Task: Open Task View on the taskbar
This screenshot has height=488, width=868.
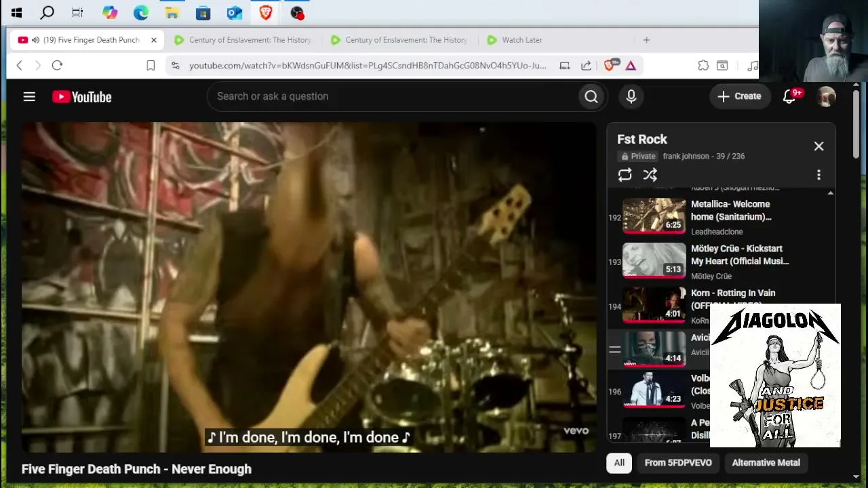Action: tap(77, 12)
